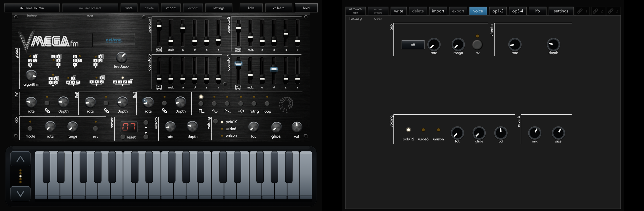Click keyboard octave down arrow

20,193
